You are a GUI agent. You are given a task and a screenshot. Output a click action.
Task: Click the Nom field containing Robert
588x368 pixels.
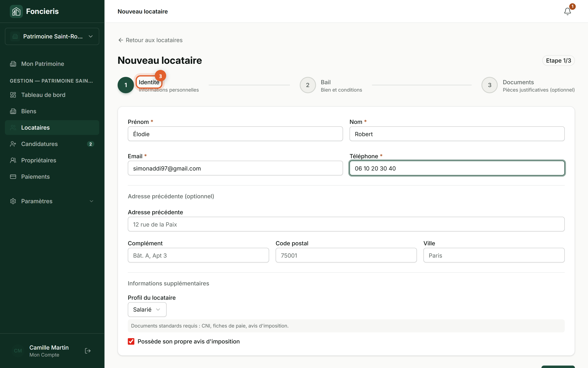[457, 134]
